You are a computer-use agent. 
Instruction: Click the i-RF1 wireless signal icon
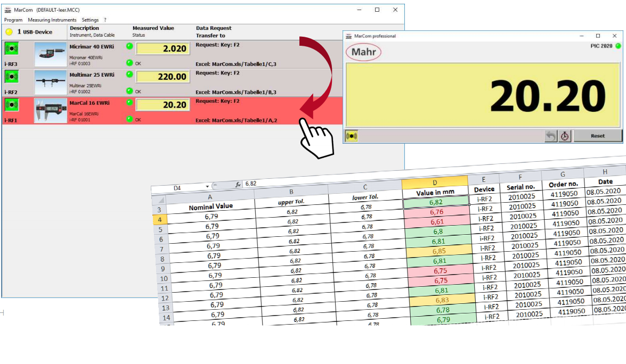(11, 105)
